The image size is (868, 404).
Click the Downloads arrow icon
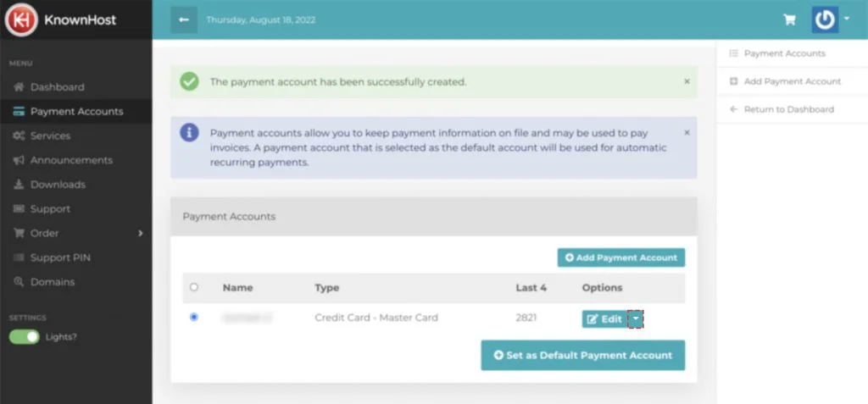coord(19,185)
